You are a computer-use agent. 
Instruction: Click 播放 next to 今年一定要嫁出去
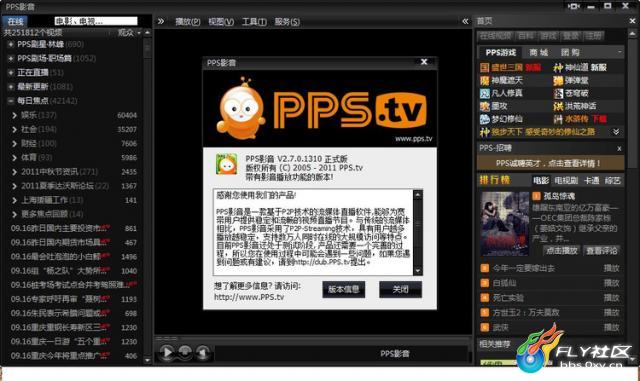611,268
